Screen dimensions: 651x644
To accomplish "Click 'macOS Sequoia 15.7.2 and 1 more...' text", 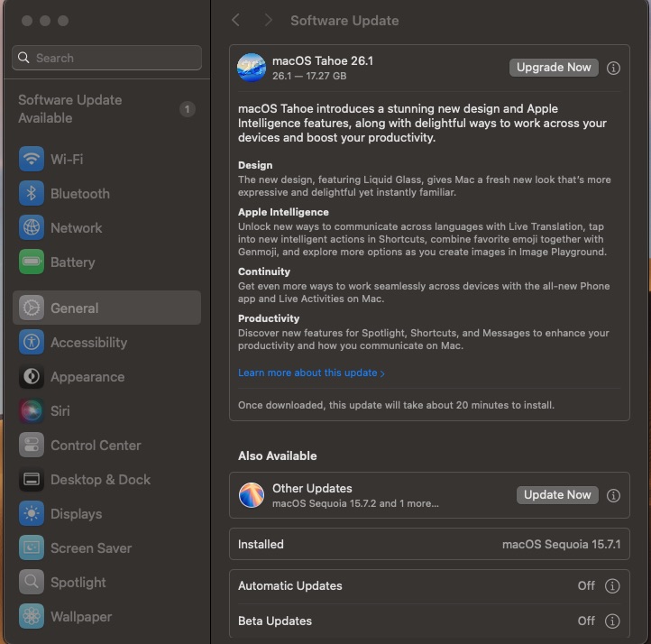I will click(355, 503).
